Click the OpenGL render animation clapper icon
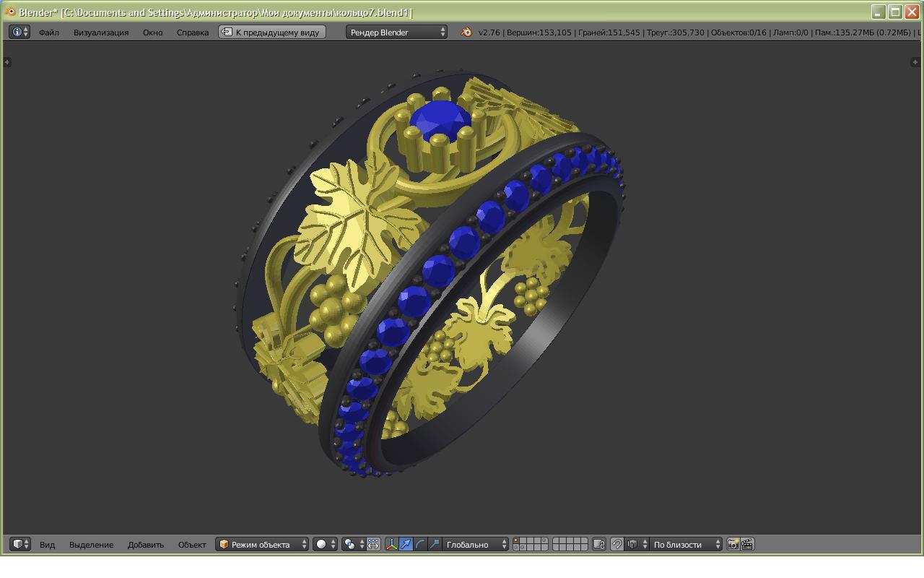 (747, 544)
